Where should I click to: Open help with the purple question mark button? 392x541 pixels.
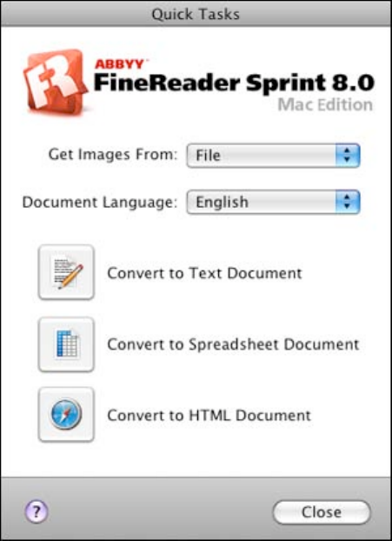click(x=37, y=512)
